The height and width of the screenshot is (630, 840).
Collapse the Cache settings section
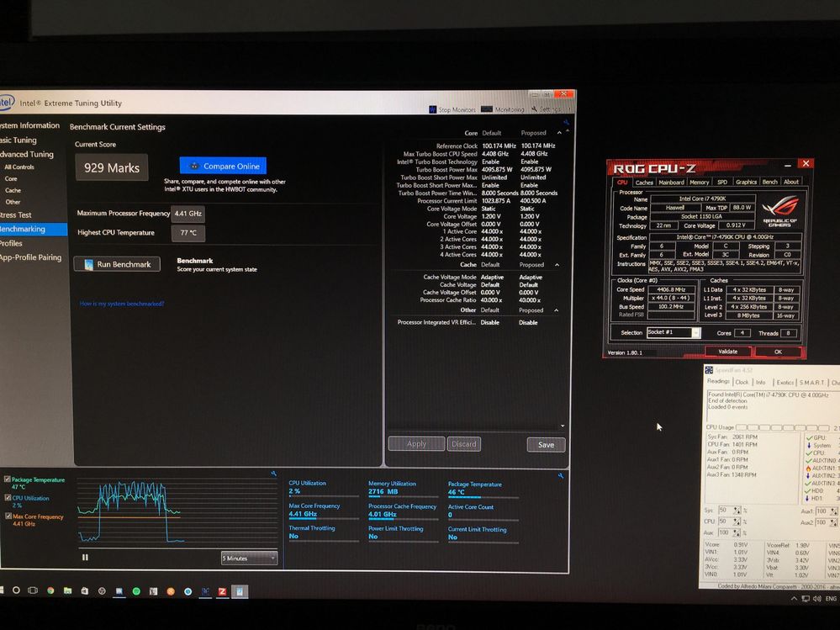[x=557, y=265]
